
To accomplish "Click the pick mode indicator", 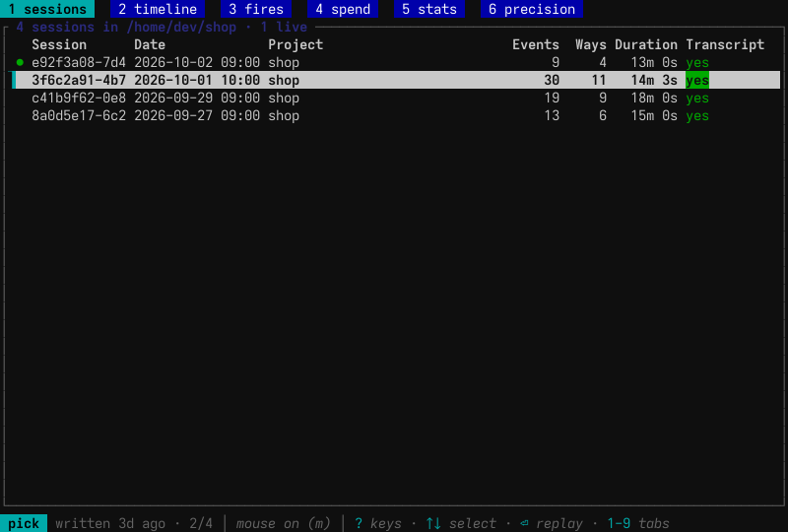I will coord(24,523).
